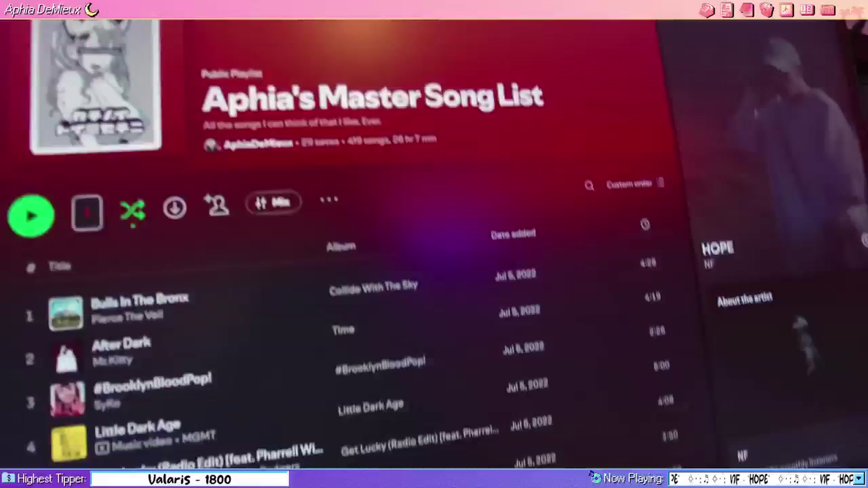Select the Little Dark Age track title
This screenshot has width=868, height=488.
(x=137, y=428)
